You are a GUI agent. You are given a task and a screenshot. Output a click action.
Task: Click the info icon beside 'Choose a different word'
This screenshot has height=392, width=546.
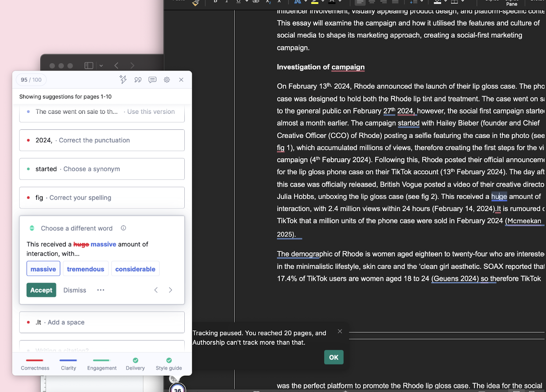[x=124, y=228]
